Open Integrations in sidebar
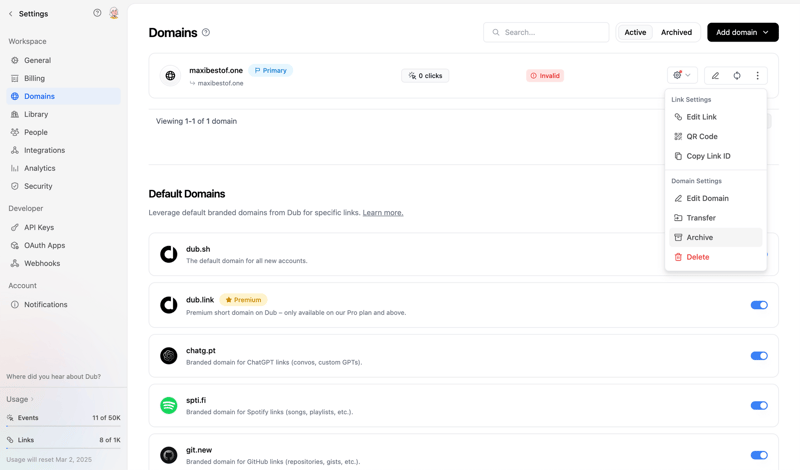 (x=64, y=150)
